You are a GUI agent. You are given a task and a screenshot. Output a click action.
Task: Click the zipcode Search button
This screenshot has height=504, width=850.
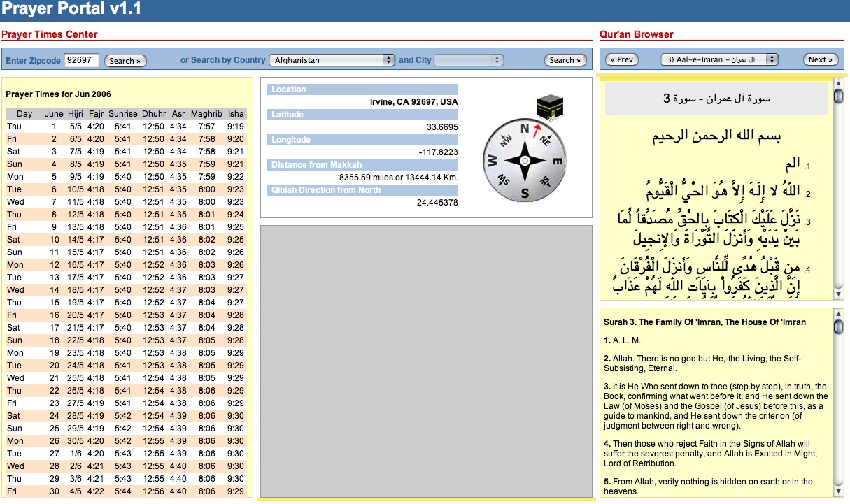point(125,61)
